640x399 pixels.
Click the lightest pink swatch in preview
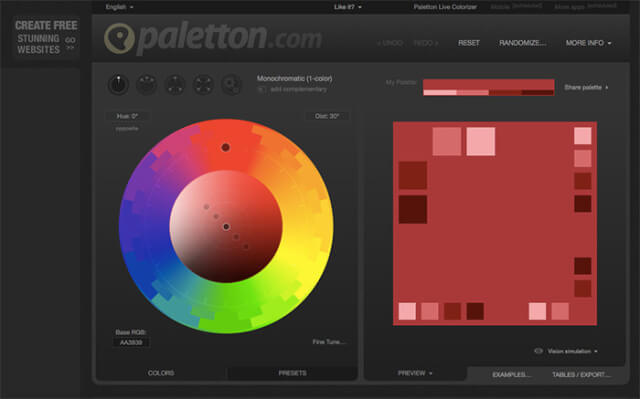481,141
